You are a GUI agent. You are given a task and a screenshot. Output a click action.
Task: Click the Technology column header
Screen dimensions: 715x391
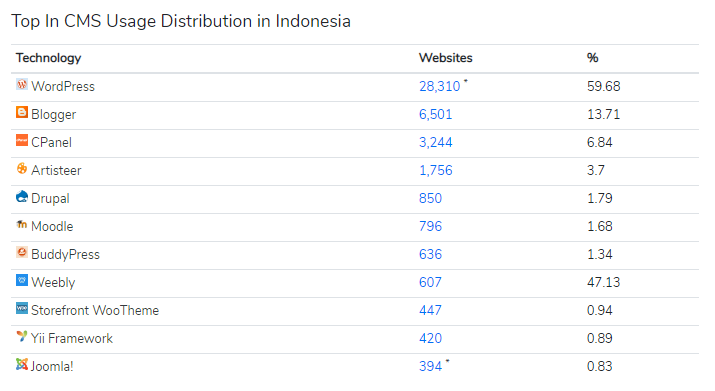[x=48, y=58]
